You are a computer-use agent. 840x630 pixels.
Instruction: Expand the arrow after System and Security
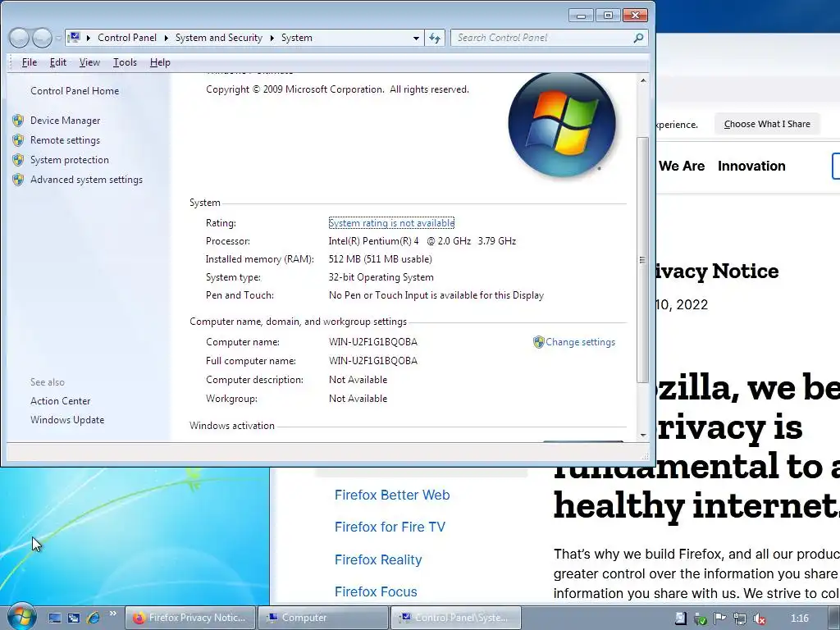coord(272,38)
